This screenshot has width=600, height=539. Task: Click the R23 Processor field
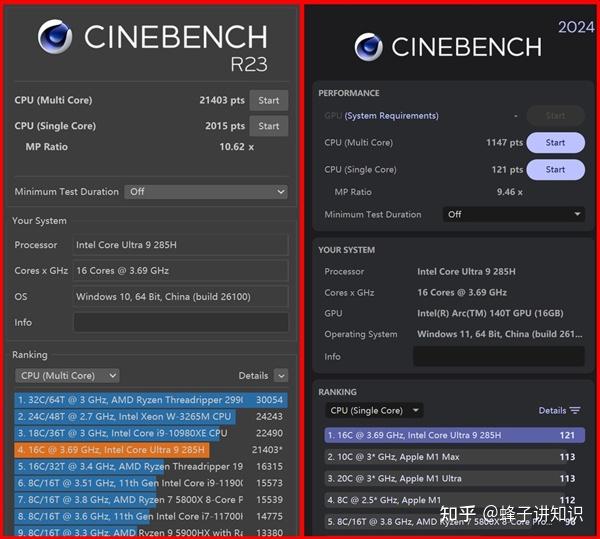click(181, 245)
